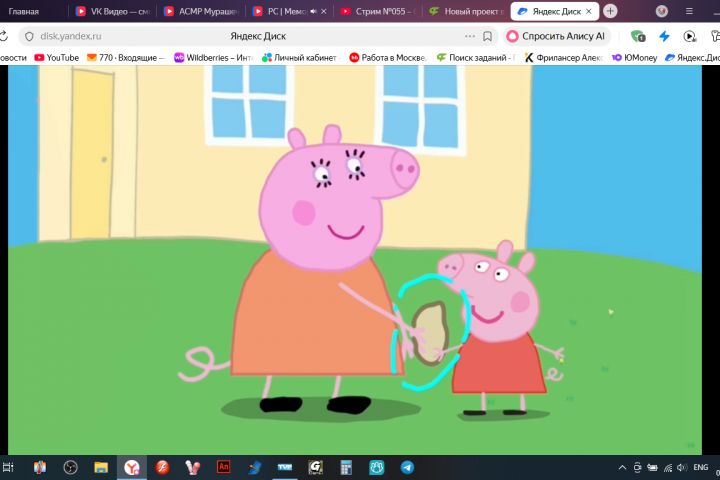Open the ЮMoney bookmark
The height and width of the screenshot is (480, 720).
[x=635, y=57]
